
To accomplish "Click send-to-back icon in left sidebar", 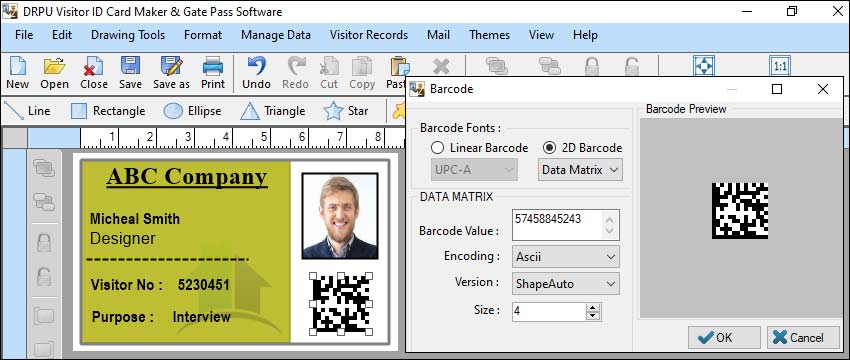I will (x=44, y=202).
